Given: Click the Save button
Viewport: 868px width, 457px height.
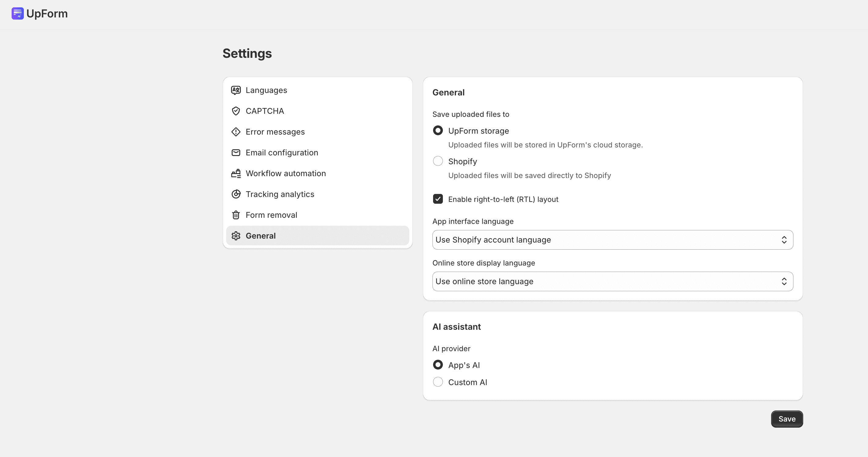Looking at the screenshot, I should (x=787, y=419).
